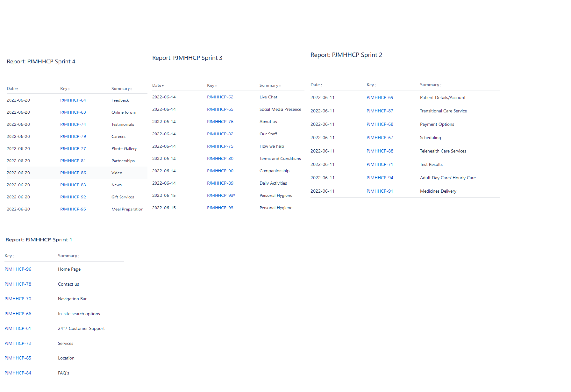
Task: Sort Sprint 2 report by Summary column
Action: pyautogui.click(x=431, y=85)
